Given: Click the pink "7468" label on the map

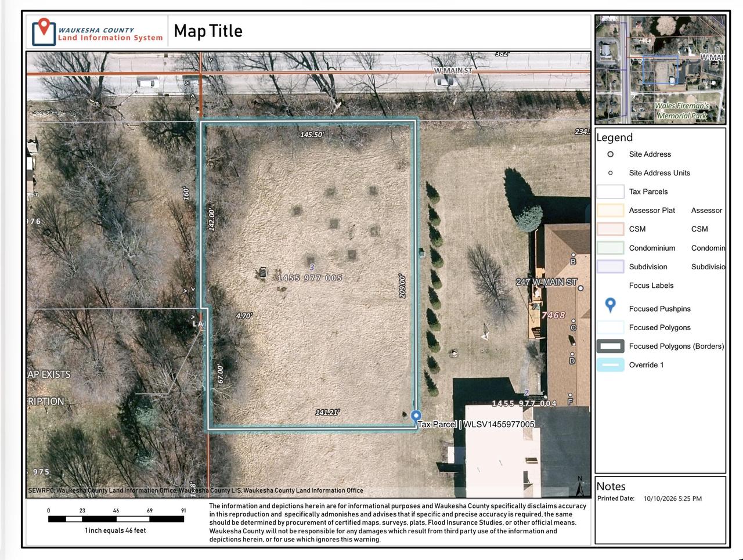Looking at the screenshot, I should [x=553, y=315].
